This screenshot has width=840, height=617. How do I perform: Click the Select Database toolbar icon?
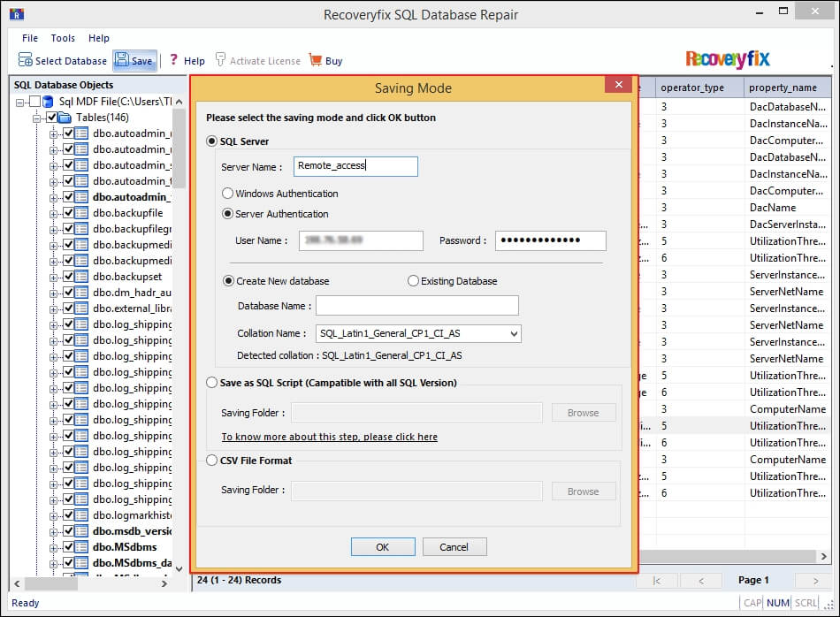pyautogui.click(x=25, y=59)
